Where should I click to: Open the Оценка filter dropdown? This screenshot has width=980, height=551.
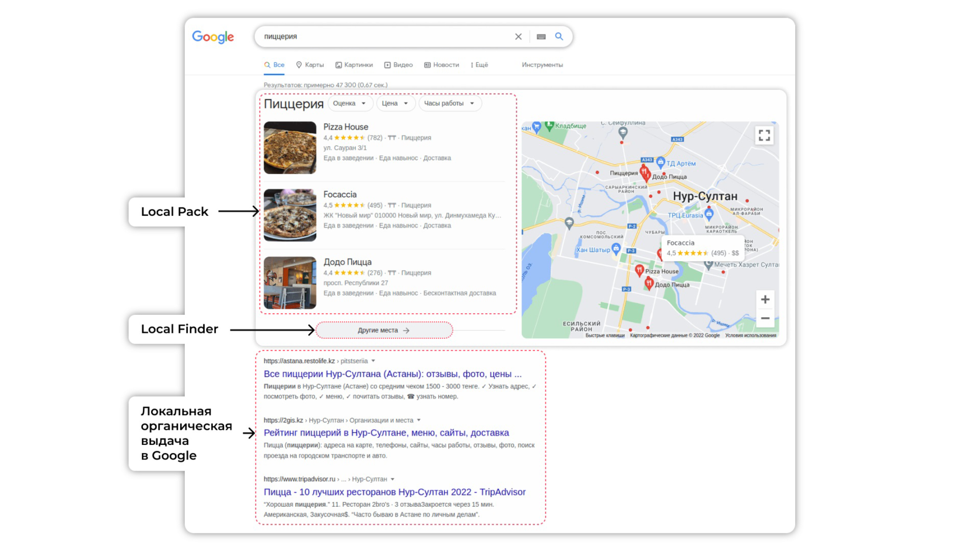349,103
